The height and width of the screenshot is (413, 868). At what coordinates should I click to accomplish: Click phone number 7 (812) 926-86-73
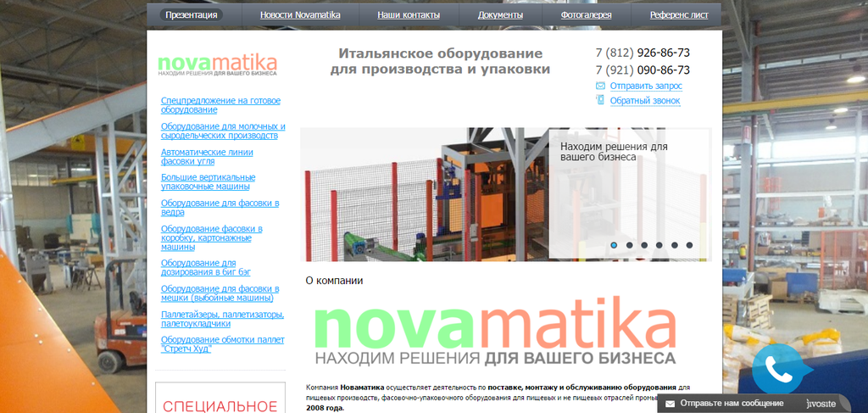pyautogui.click(x=643, y=53)
